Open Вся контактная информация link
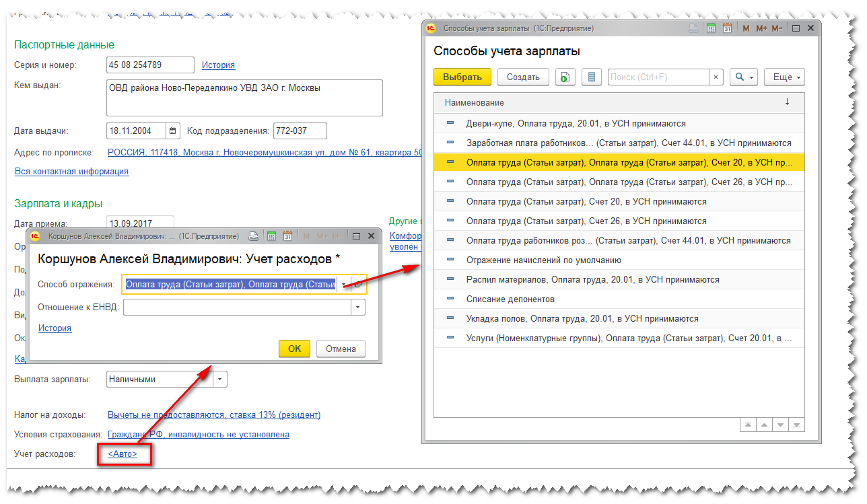This screenshot has height=504, width=867. click(71, 171)
